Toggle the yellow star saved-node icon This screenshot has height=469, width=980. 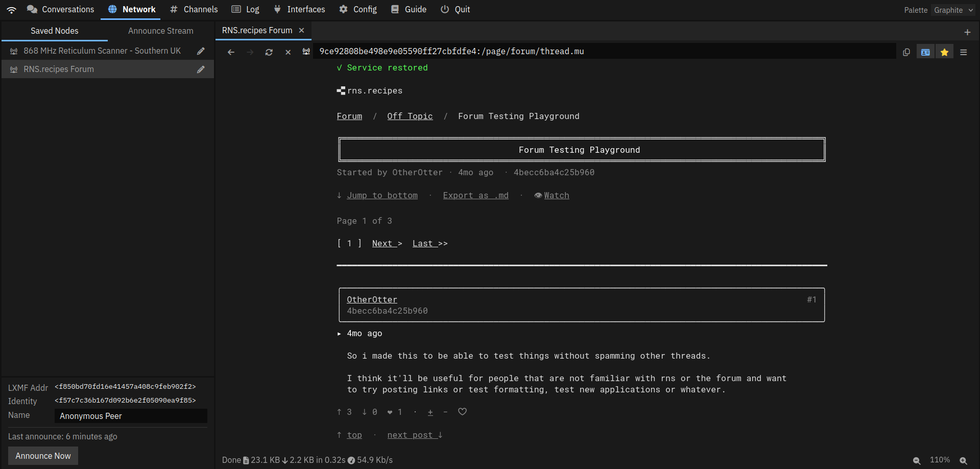[945, 52]
